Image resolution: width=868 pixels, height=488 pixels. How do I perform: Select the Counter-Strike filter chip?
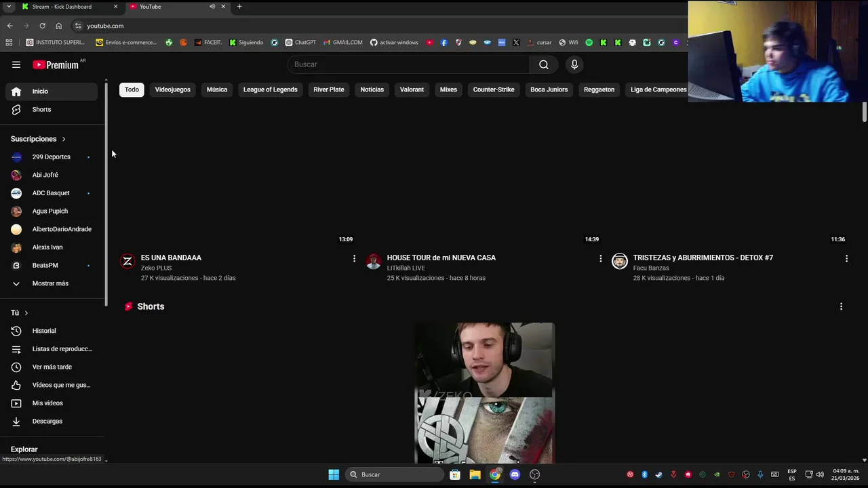pyautogui.click(x=494, y=89)
